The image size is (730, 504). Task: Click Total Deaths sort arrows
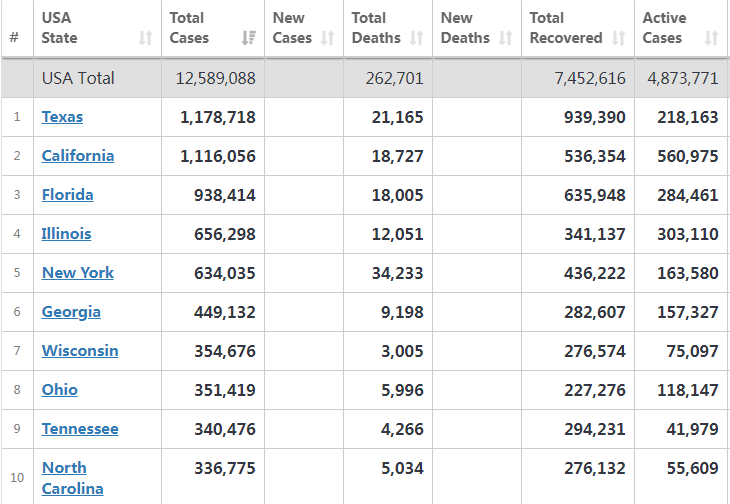(x=417, y=38)
